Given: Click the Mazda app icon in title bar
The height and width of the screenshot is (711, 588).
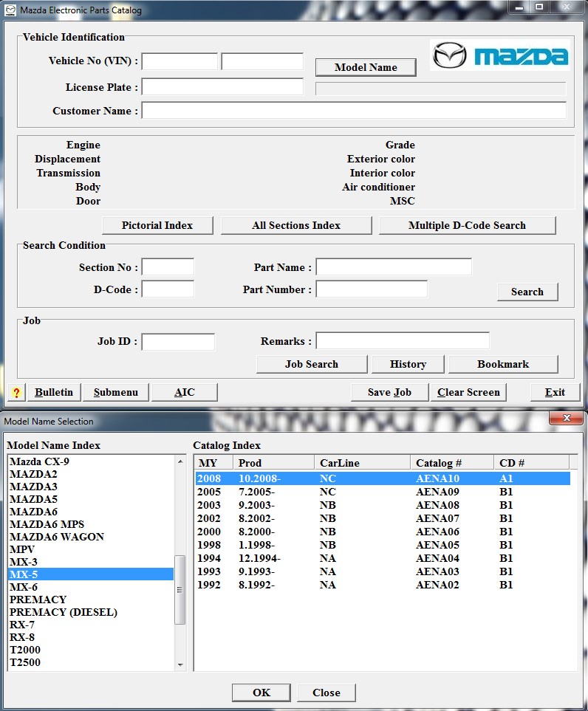Looking at the screenshot, I should click(x=10, y=10).
